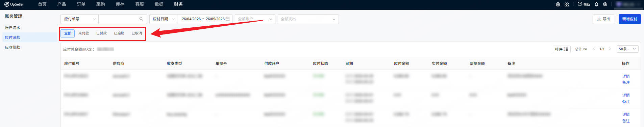Open 详情 for the third row
Screen dimensions: 644x127
(x=626, y=115)
